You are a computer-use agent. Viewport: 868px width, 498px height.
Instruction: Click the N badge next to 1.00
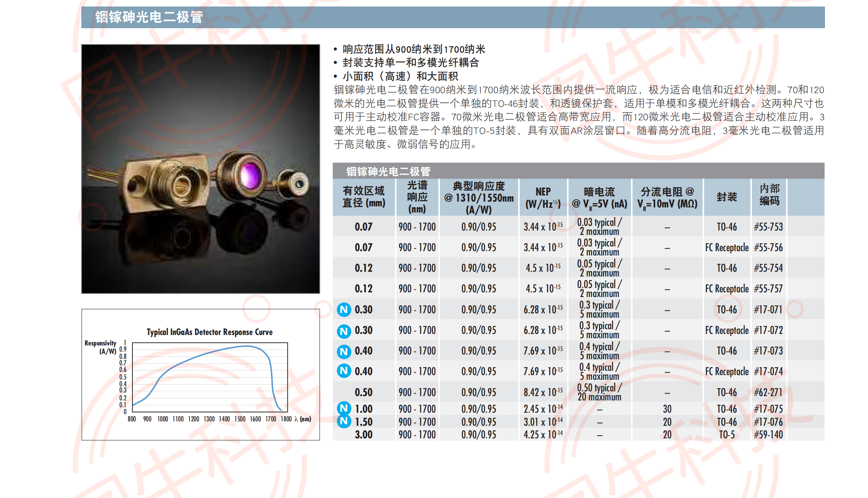click(x=344, y=408)
